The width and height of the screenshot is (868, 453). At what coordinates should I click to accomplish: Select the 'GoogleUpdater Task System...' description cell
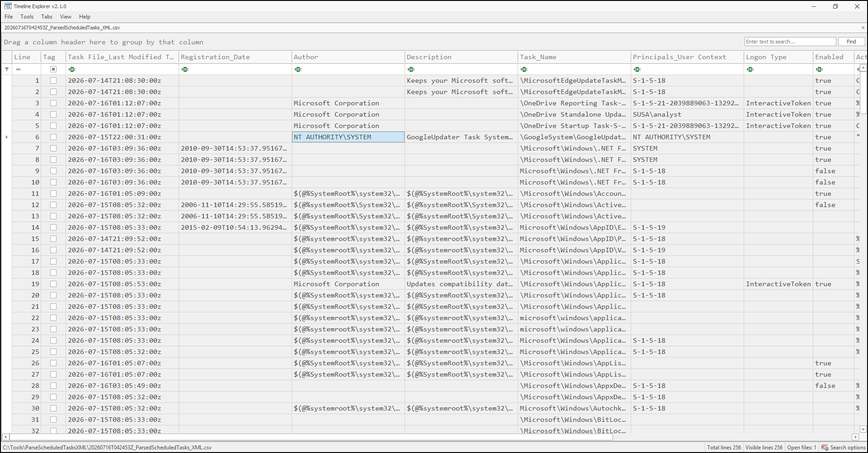(x=461, y=137)
